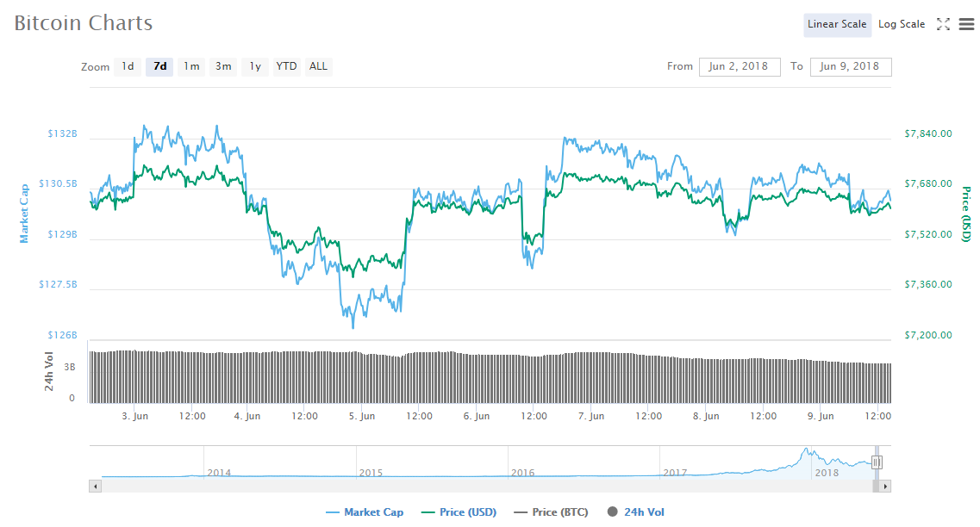Click the navigator range handle

coord(877,462)
